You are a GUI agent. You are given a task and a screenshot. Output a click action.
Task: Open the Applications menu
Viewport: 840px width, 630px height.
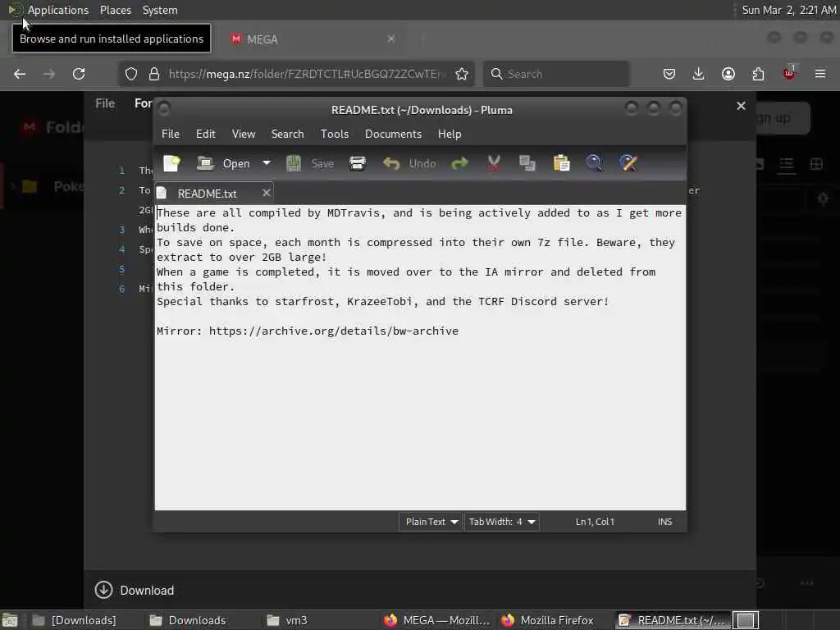click(58, 10)
